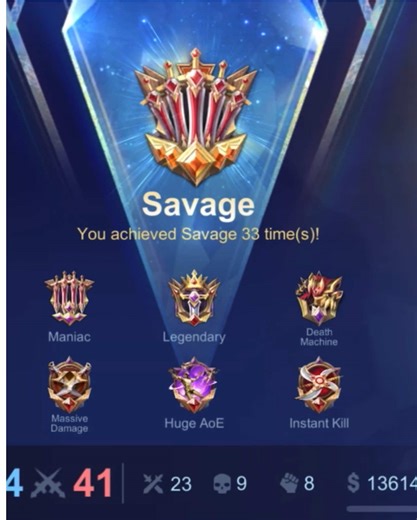
Task: Tap the fist assists icon
Action: coord(289,484)
